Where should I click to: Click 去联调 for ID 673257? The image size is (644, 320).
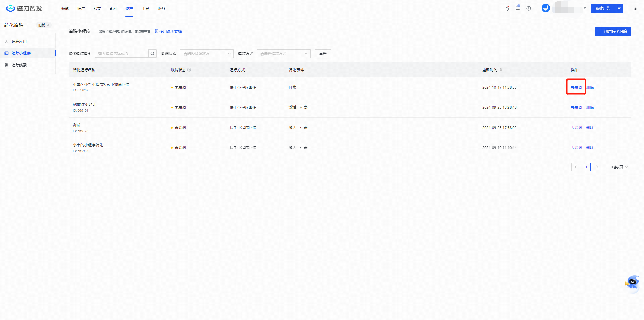click(576, 87)
